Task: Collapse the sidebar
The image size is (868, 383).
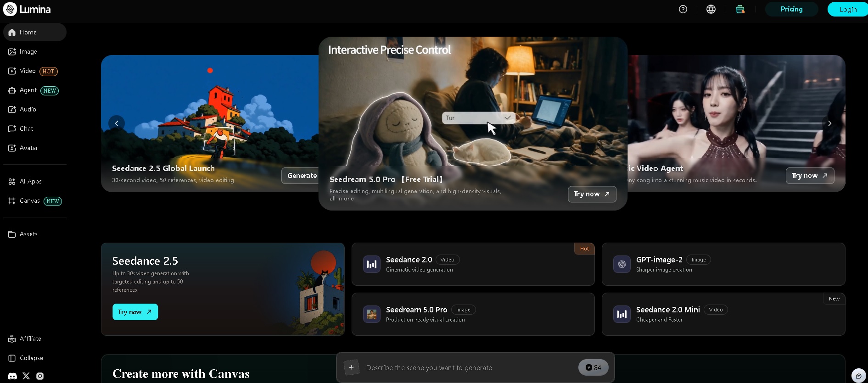Action: pos(35,358)
